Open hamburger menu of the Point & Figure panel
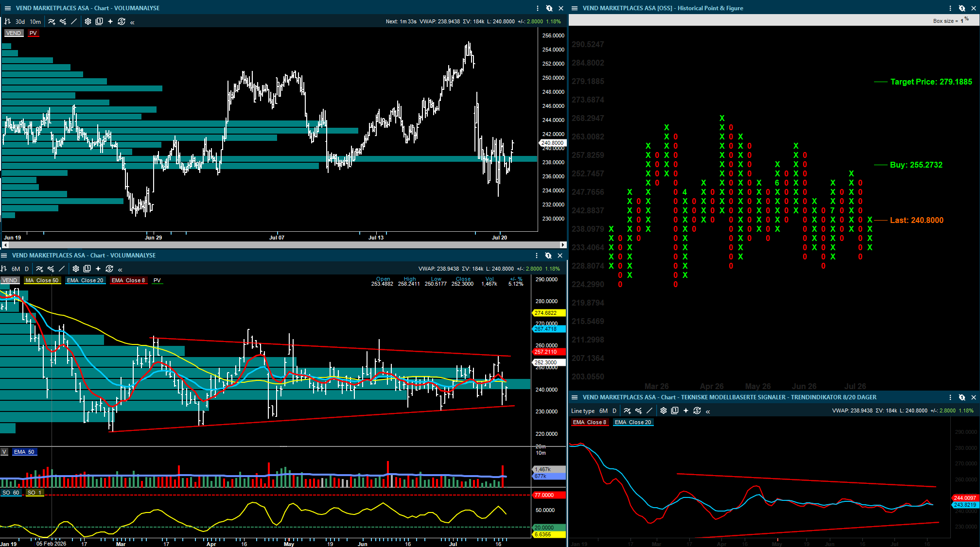The height and width of the screenshot is (547, 980). coord(575,8)
